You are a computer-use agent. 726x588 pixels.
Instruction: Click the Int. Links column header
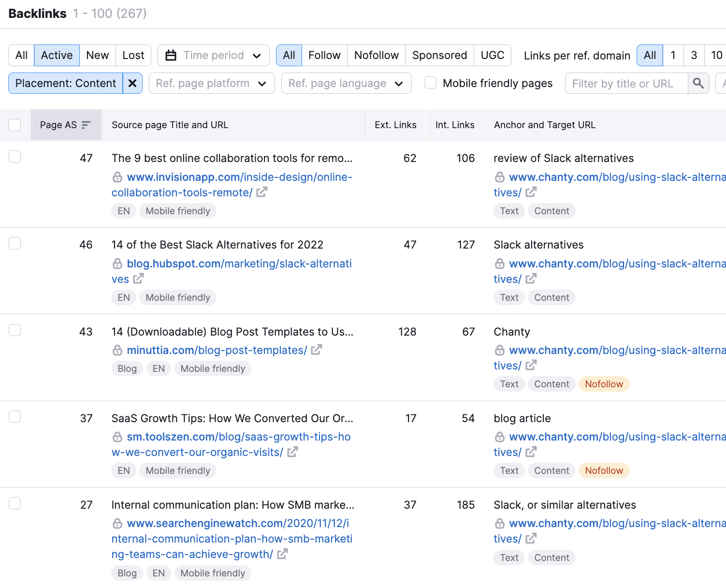coord(455,125)
